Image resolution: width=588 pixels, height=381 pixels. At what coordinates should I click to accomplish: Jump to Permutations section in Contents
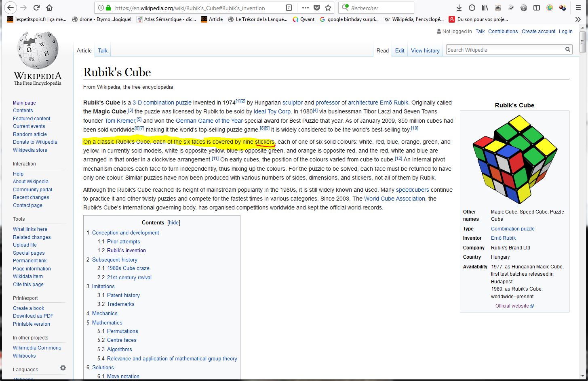click(x=122, y=331)
